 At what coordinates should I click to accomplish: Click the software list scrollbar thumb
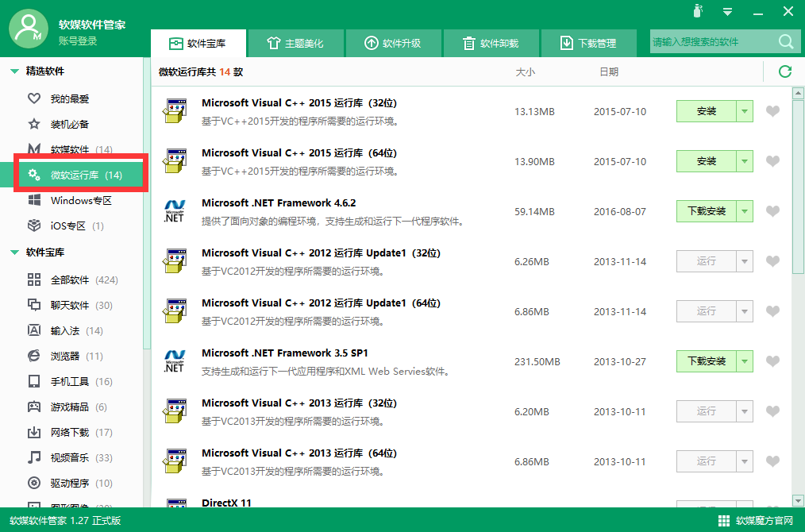(798, 187)
